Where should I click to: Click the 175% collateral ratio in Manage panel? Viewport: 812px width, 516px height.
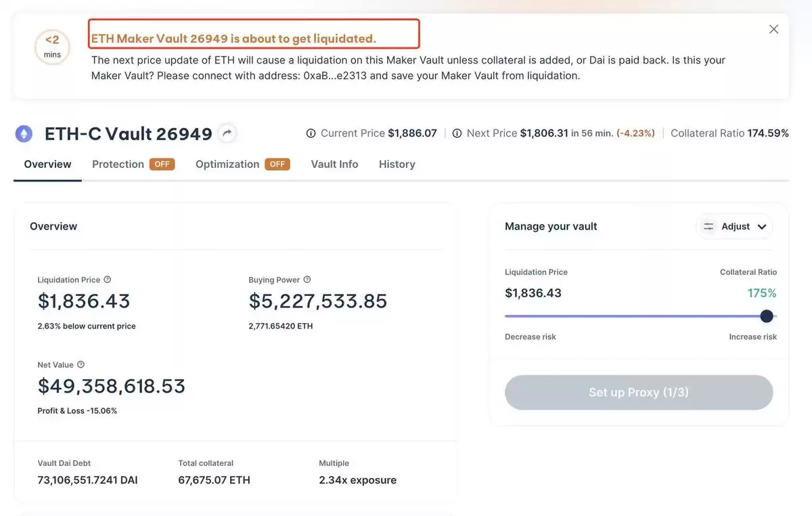coord(762,293)
